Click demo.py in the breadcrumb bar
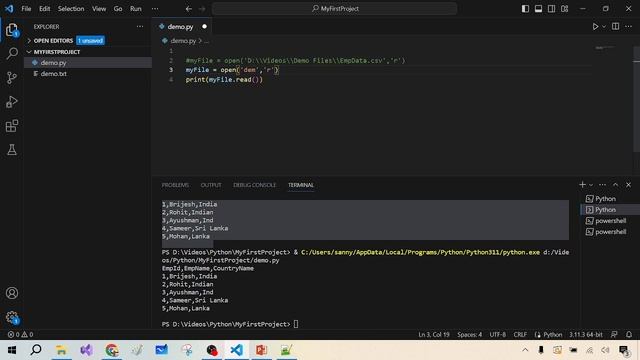 [x=183, y=41]
